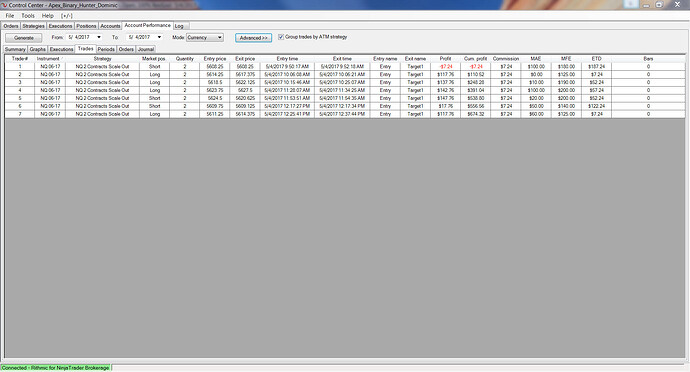Viewport: 690px width, 372px height.
Task: Select cum. profit $674.32 in trade 7
Action: tap(476, 114)
